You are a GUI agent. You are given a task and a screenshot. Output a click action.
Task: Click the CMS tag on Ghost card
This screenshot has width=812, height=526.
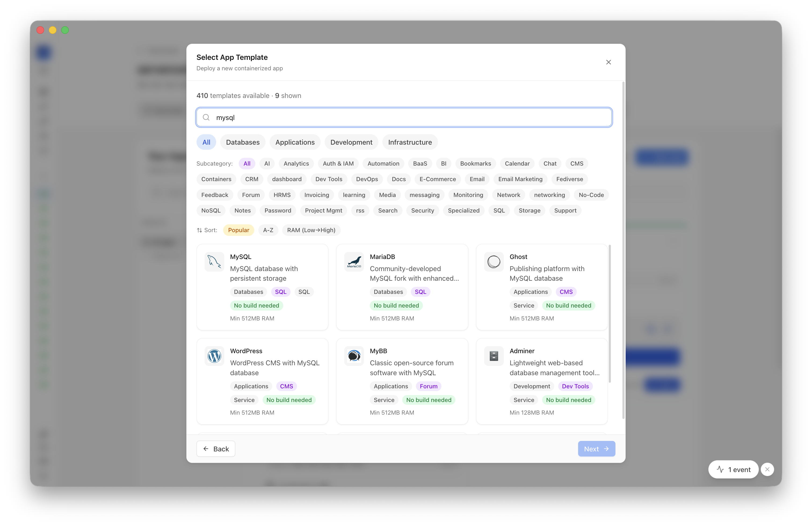click(566, 292)
